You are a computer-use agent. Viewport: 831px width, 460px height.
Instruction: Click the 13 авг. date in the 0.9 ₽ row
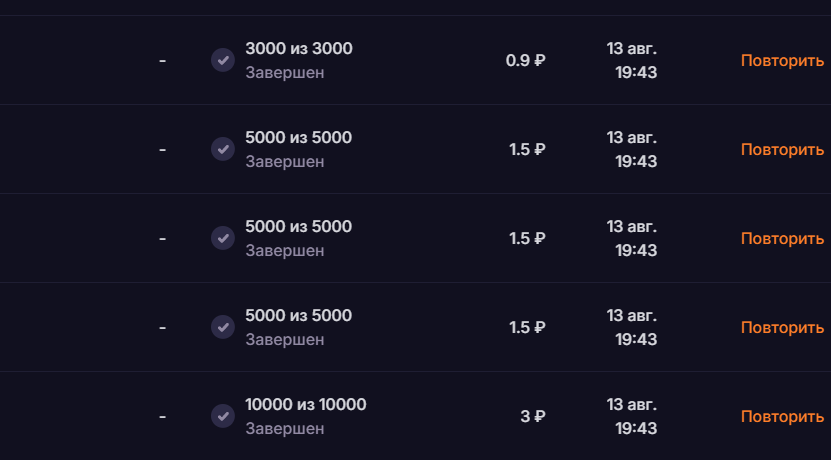point(632,49)
